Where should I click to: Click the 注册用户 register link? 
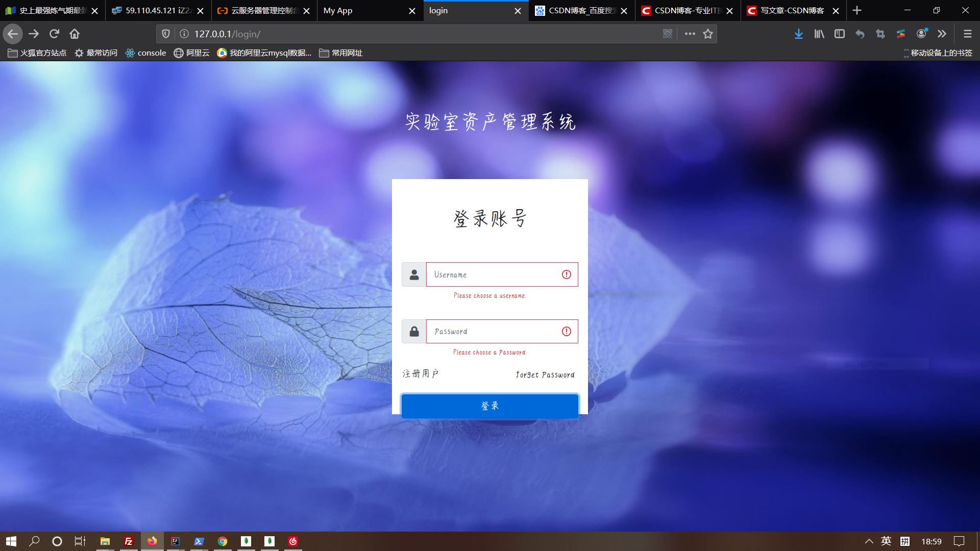pyautogui.click(x=420, y=374)
